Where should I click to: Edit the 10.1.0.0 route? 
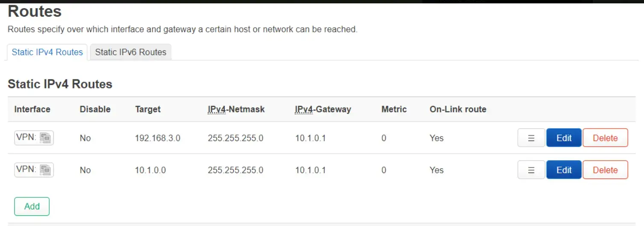pyautogui.click(x=564, y=170)
